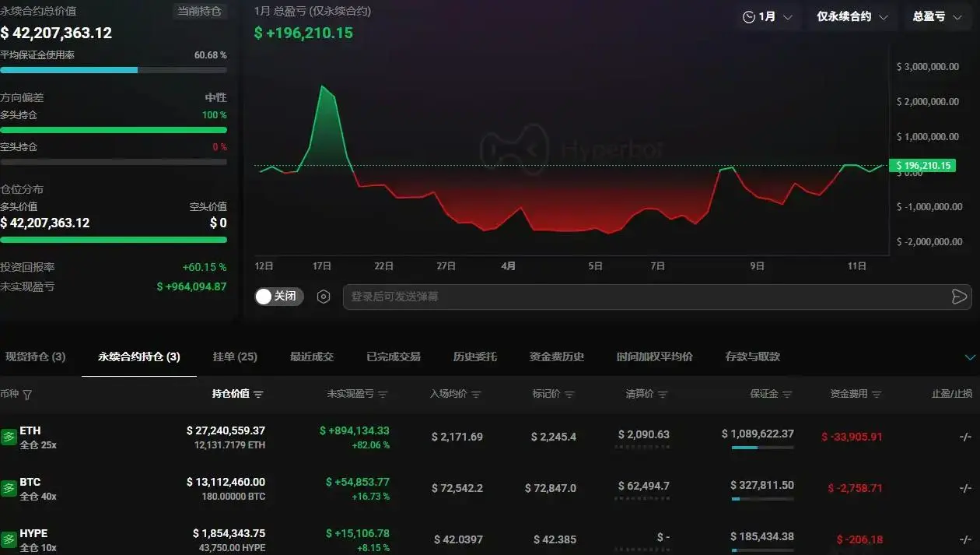
Task: Click the 止盈/止损 column header
Action: pos(952,394)
